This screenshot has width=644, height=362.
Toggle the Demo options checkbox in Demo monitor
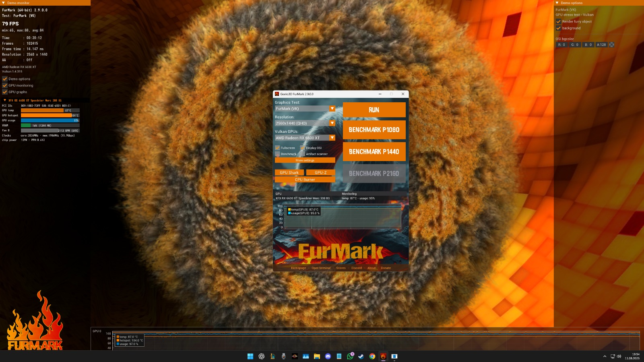tap(5, 79)
